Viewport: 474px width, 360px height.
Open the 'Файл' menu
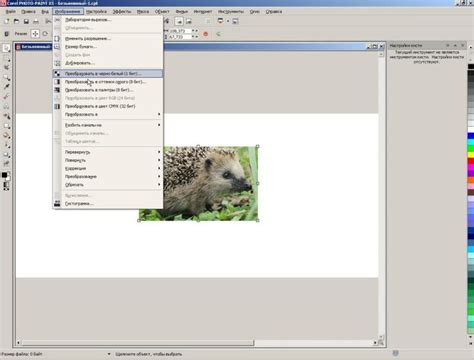pos(10,12)
